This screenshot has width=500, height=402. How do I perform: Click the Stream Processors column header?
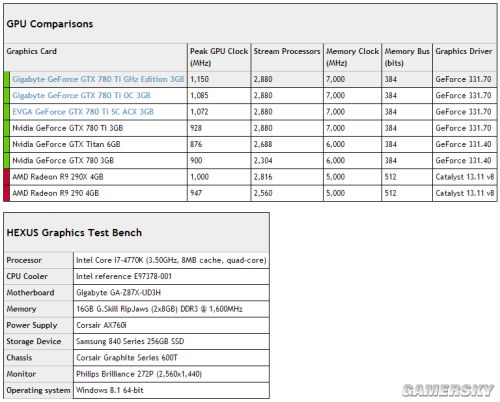pos(287,51)
